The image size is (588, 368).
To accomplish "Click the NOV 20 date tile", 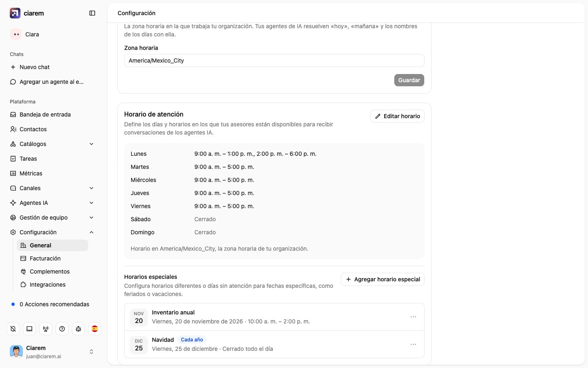I will (x=139, y=317).
